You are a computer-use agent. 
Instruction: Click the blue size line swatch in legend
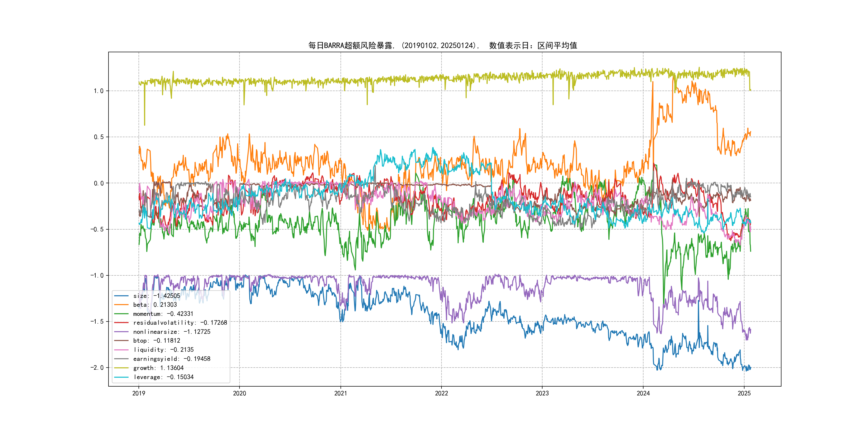tap(121, 296)
